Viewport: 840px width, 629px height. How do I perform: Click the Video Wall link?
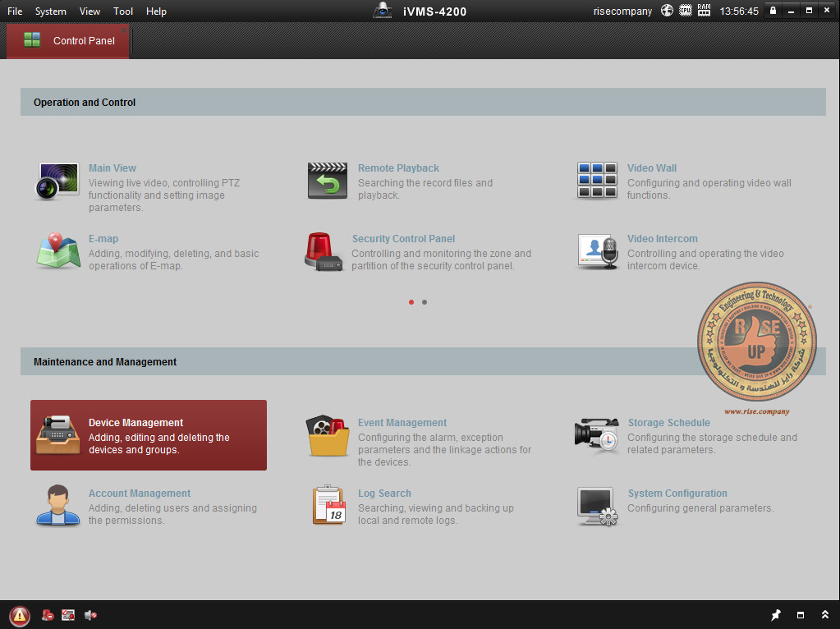[651, 168]
